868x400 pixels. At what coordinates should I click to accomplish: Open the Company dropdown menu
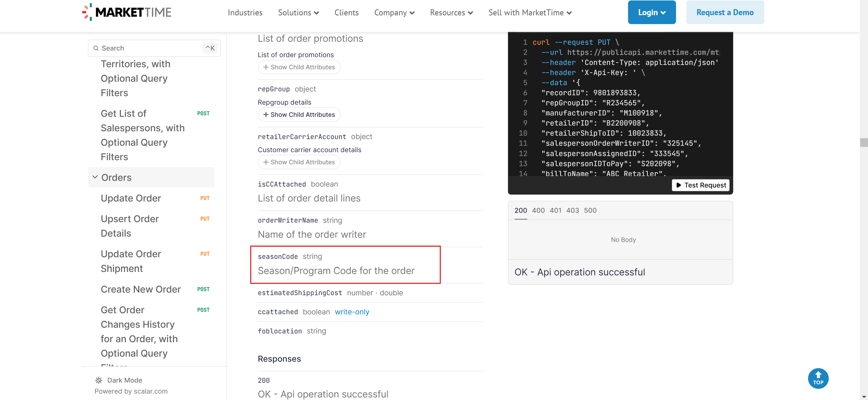[394, 12]
